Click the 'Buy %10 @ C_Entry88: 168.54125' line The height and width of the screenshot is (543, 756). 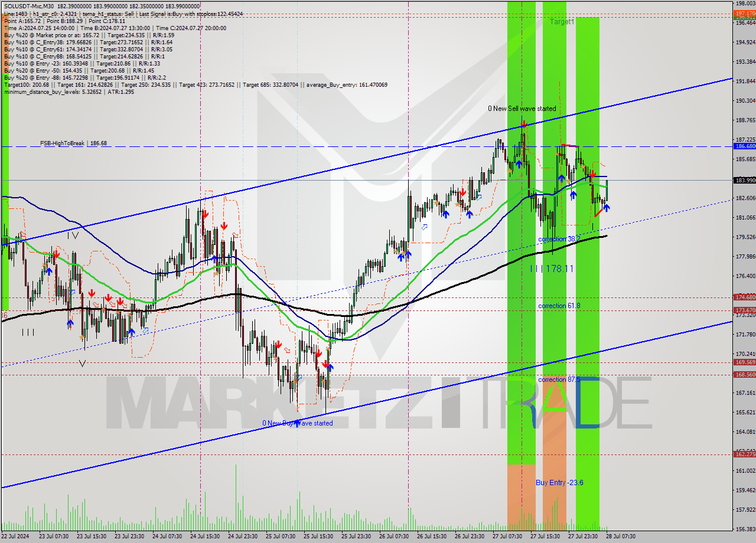click(84, 56)
